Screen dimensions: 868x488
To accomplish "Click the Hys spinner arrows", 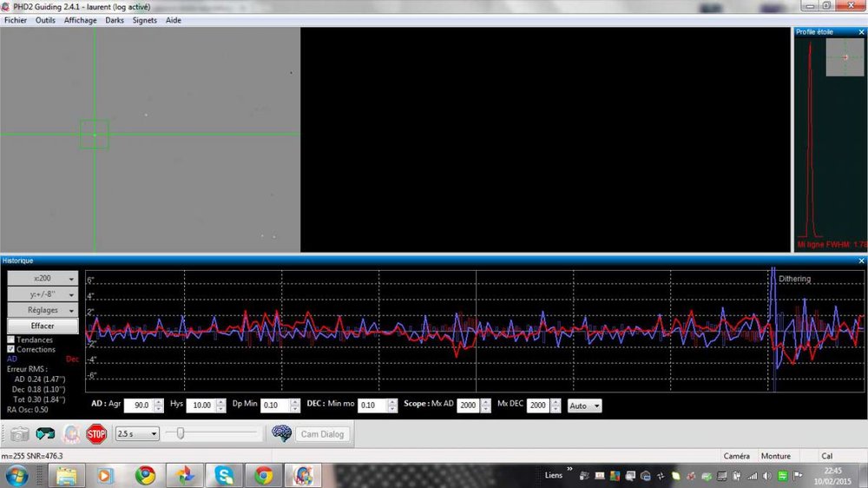I will click(x=220, y=406).
